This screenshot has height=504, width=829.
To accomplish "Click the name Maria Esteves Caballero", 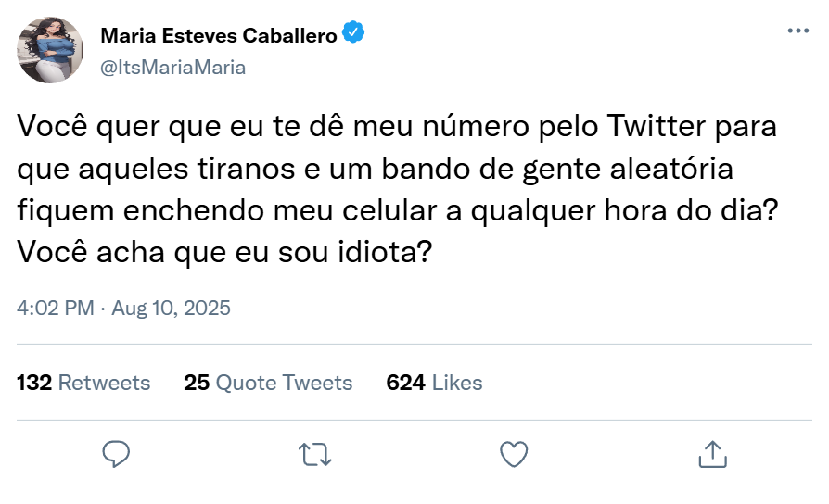I will (x=218, y=36).
